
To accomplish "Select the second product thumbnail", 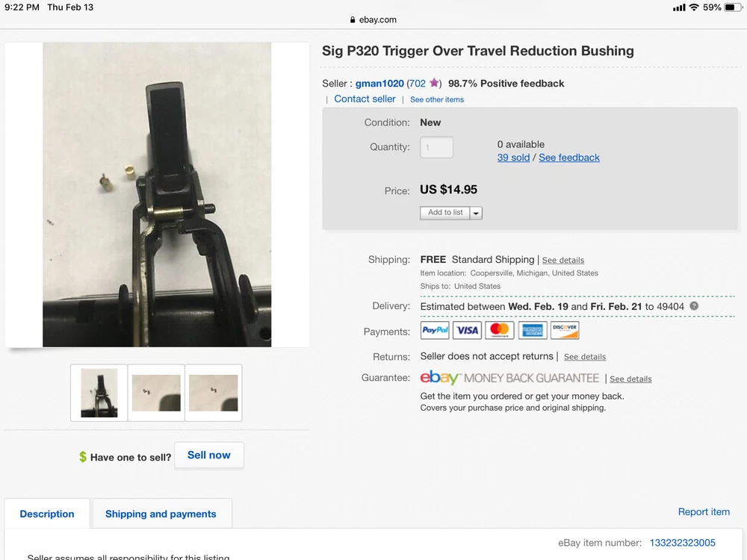I will pos(156,393).
